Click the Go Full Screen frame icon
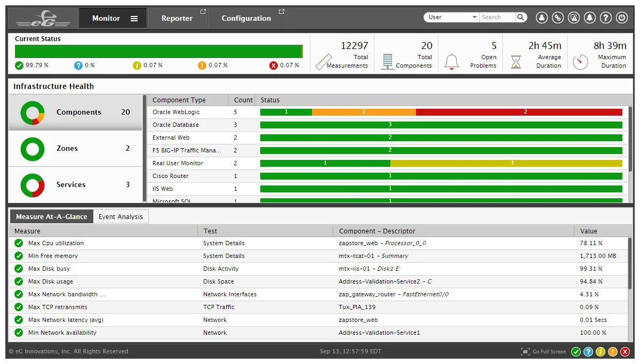Image resolution: width=640 pixels, height=364 pixels. tap(525, 352)
